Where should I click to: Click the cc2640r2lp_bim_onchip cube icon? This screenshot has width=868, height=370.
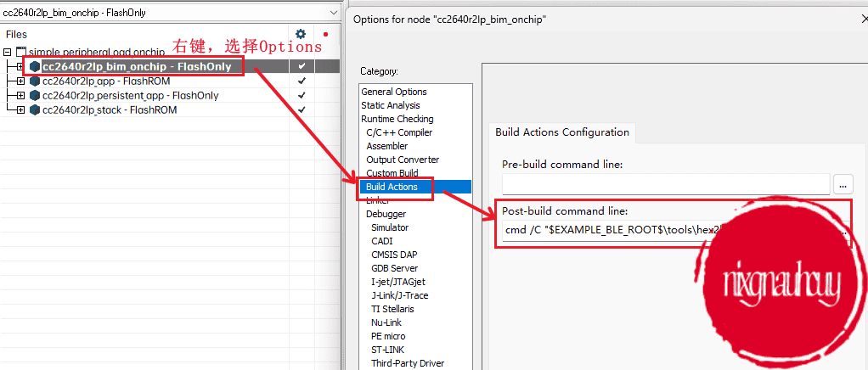tap(35, 67)
